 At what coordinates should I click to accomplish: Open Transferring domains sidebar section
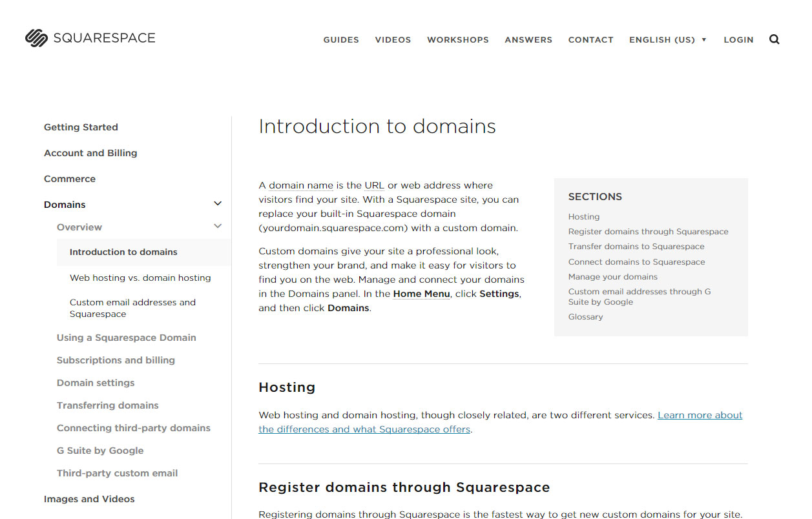pos(107,405)
